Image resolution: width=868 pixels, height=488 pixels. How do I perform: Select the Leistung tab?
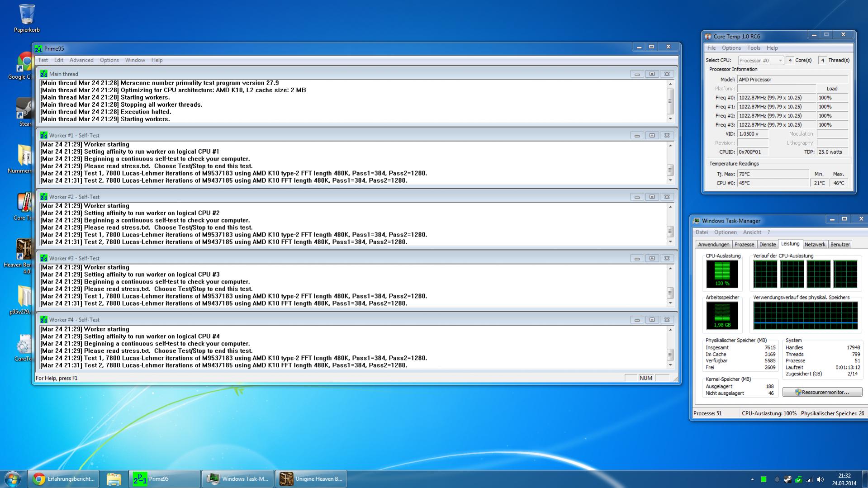790,244
